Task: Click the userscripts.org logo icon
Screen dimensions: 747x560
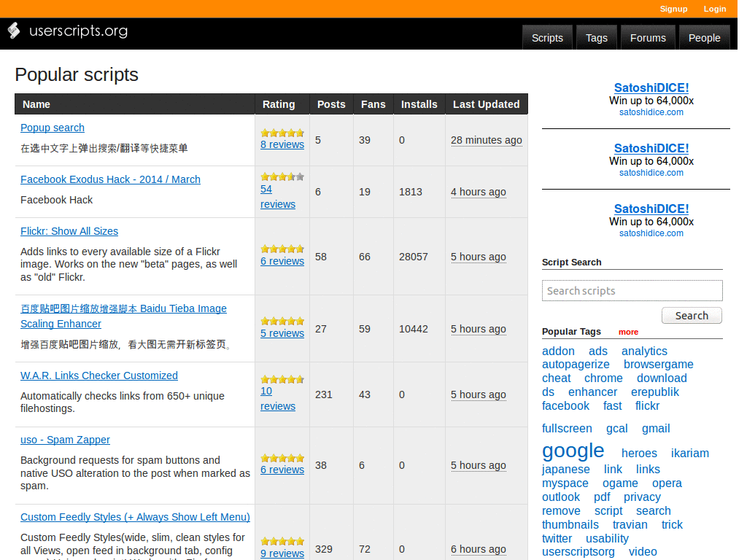Action: (x=12, y=31)
